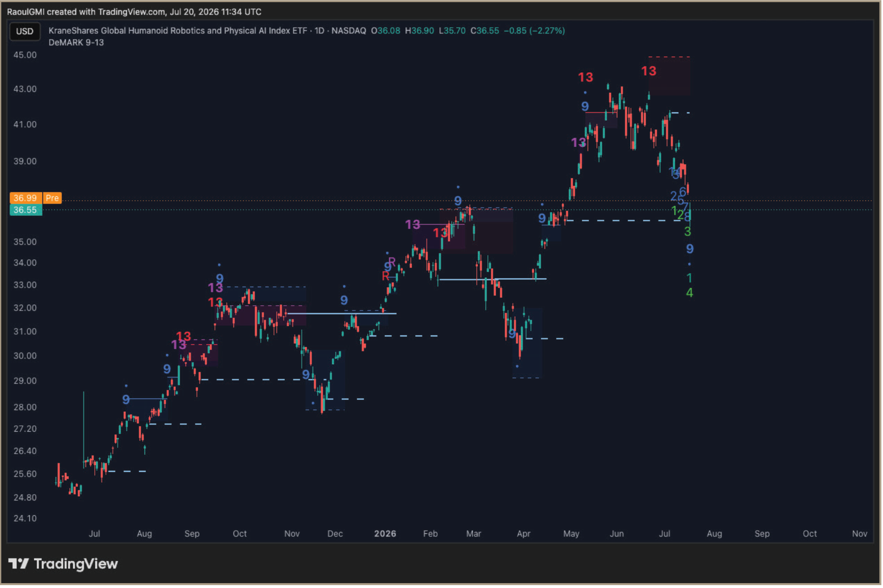This screenshot has width=883, height=588.
Task: Click the 39.00 price axis label
Action: (x=25, y=162)
